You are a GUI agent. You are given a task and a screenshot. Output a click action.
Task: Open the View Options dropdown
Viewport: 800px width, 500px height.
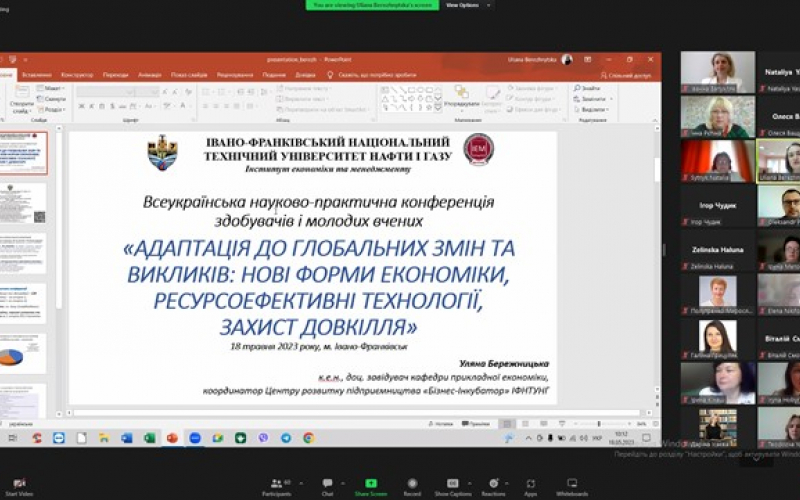click(x=468, y=5)
